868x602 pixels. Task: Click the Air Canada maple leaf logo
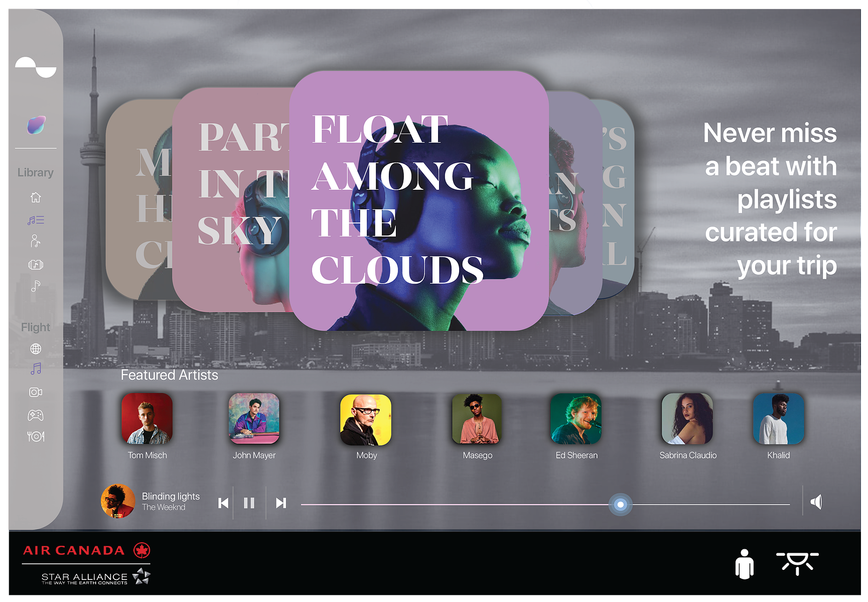click(142, 550)
